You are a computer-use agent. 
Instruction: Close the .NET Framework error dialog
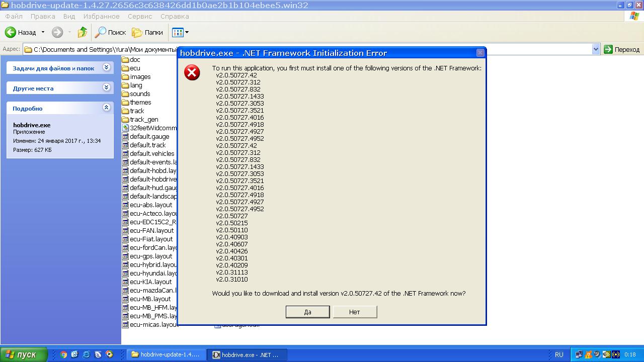pos(480,53)
